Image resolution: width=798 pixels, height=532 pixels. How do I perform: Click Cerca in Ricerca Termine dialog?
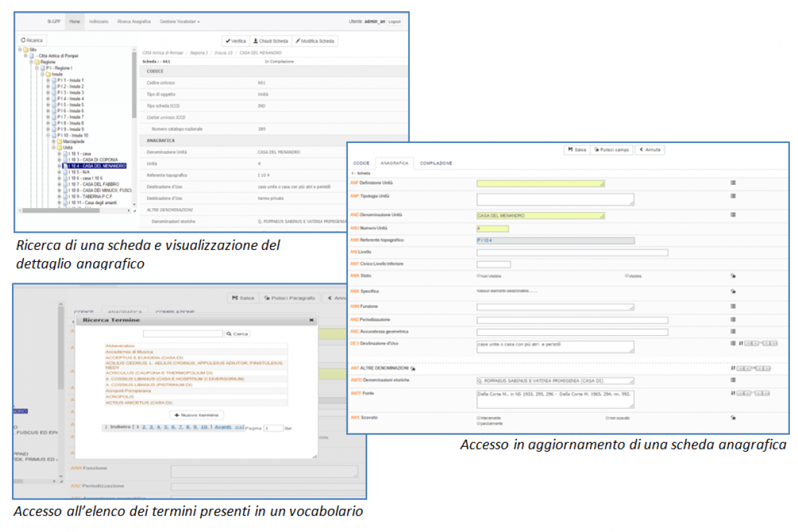[x=237, y=334]
